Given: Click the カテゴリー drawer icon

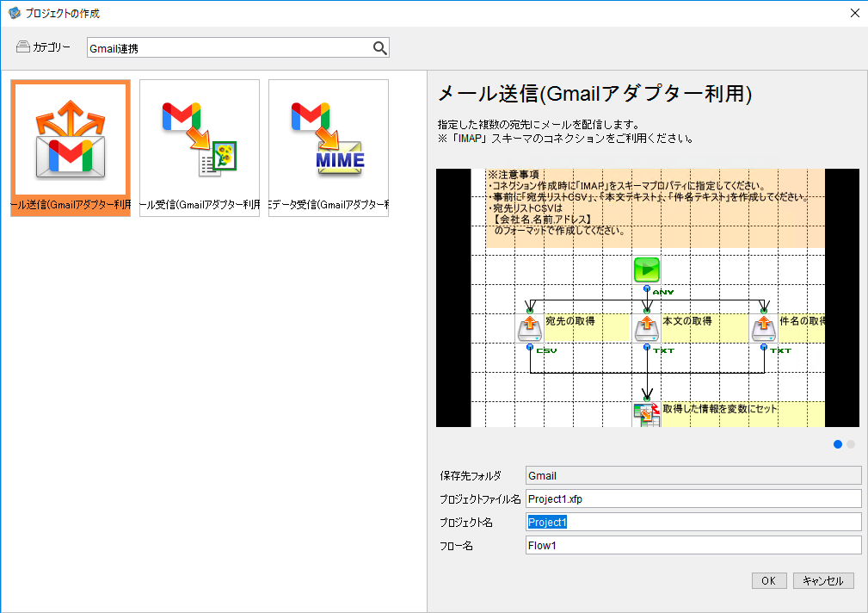Looking at the screenshot, I should coord(22,46).
